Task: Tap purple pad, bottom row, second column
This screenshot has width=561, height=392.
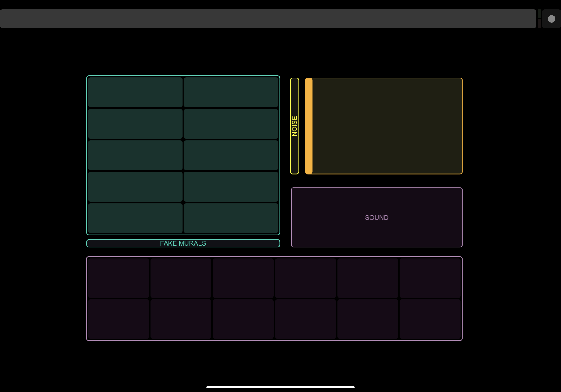Action: point(181,319)
